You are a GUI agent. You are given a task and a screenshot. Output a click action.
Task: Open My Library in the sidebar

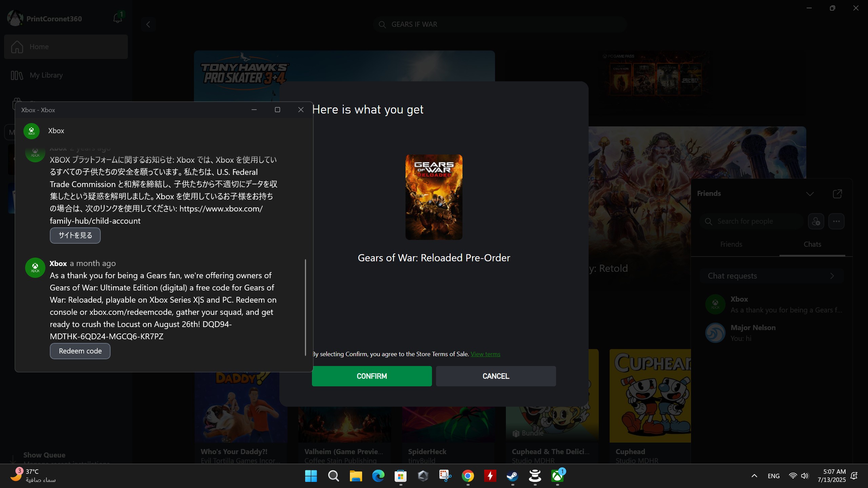point(66,75)
